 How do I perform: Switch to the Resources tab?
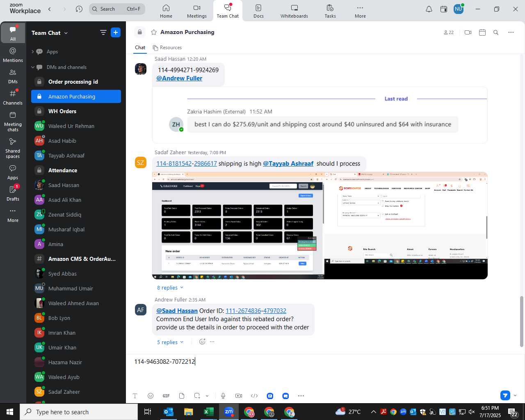click(167, 48)
